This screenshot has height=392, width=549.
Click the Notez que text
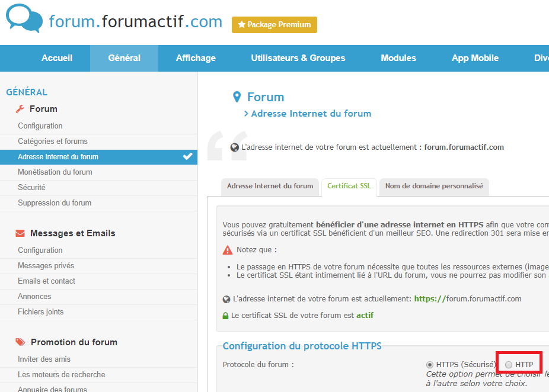257,250
